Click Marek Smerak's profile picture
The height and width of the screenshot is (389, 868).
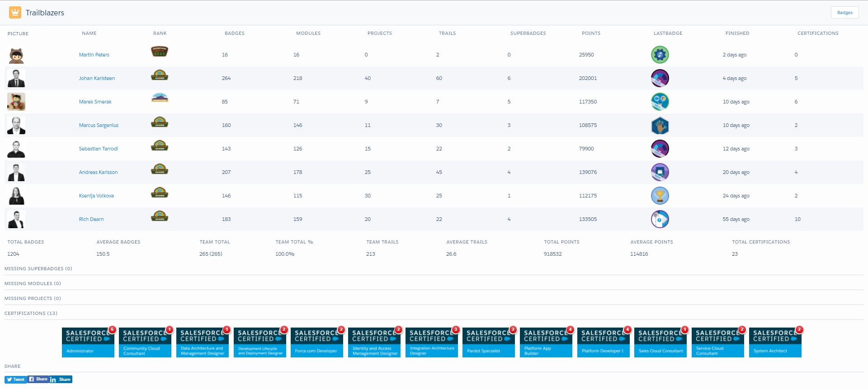[16, 102]
